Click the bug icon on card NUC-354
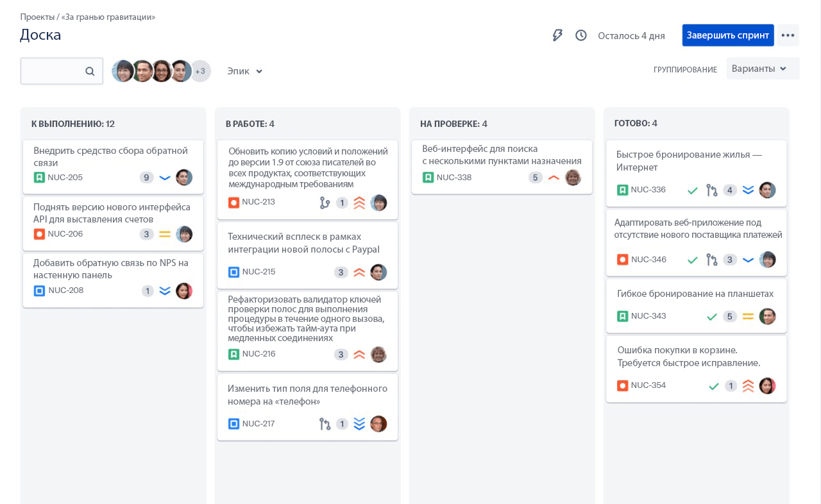The width and height of the screenshot is (821, 504). tap(622, 385)
